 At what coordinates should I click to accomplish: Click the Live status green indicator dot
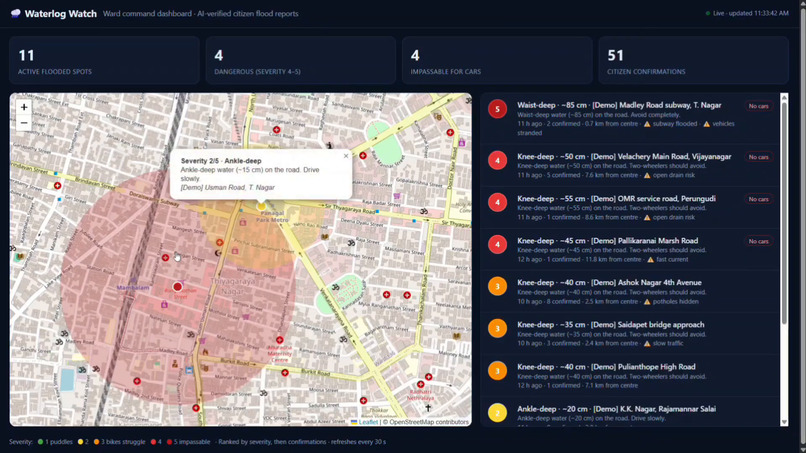pos(708,13)
